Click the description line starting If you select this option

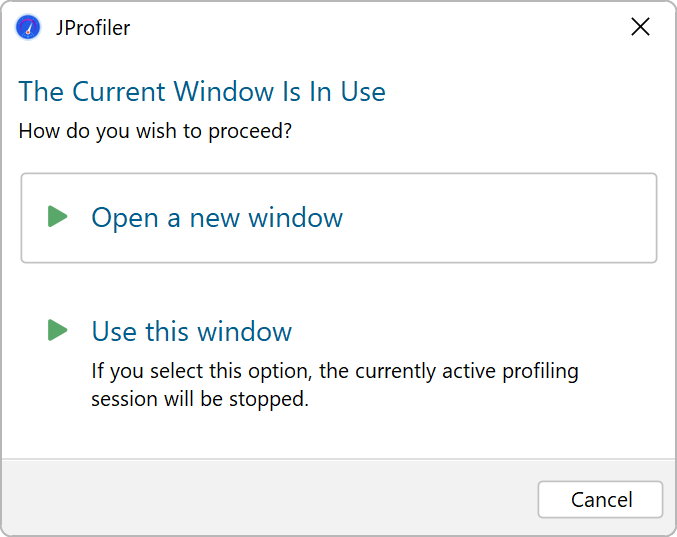335,372
